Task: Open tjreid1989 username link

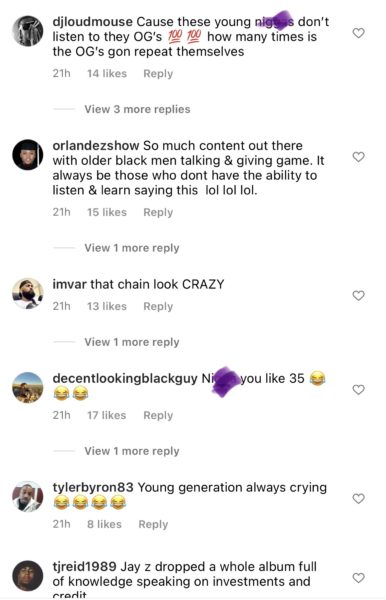Action: [84, 567]
